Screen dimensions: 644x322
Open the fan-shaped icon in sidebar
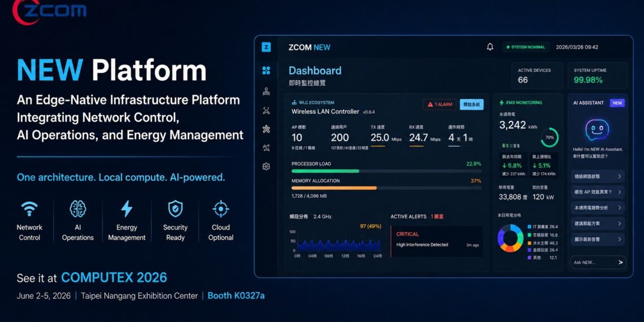pyautogui.click(x=266, y=129)
